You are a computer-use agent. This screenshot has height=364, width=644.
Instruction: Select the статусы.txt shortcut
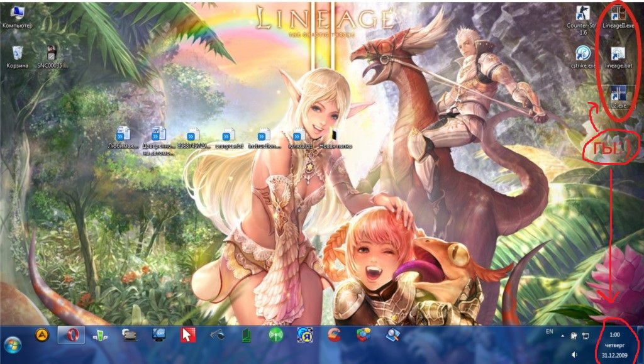pos(228,138)
